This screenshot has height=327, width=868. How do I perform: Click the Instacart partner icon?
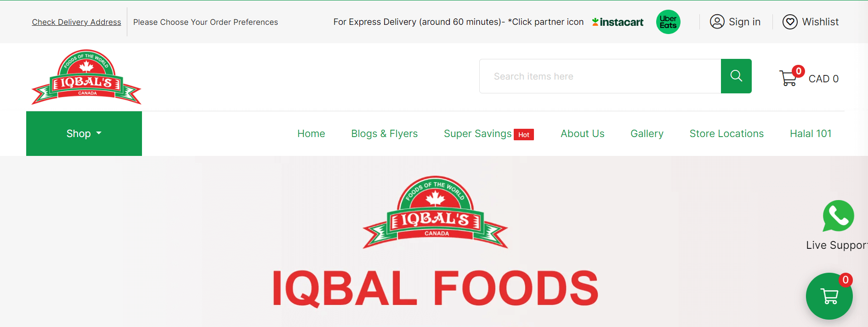(x=618, y=22)
